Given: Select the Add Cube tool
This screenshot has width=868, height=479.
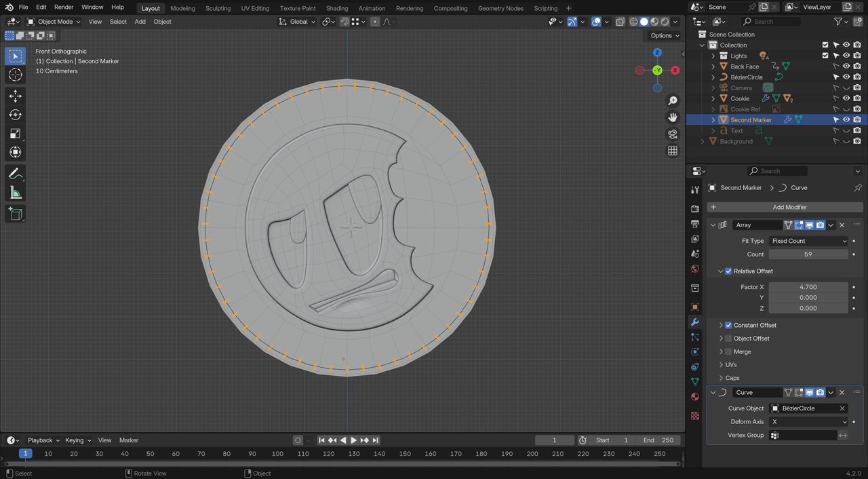Looking at the screenshot, I should 15,214.
